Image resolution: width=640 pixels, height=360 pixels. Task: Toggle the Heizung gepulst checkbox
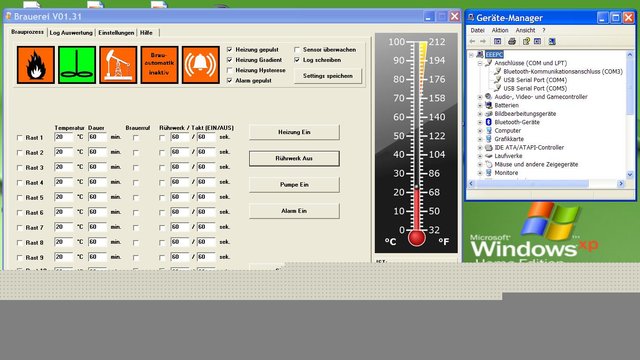click(x=229, y=49)
